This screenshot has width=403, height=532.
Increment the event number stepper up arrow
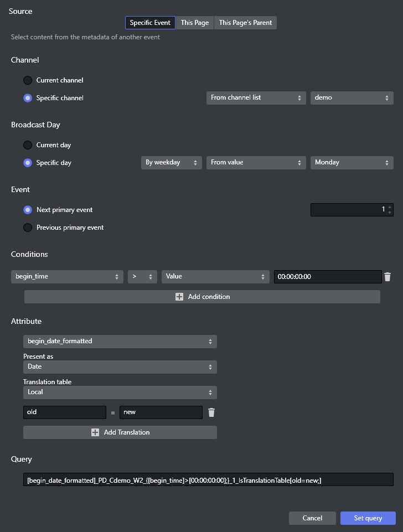pos(390,207)
